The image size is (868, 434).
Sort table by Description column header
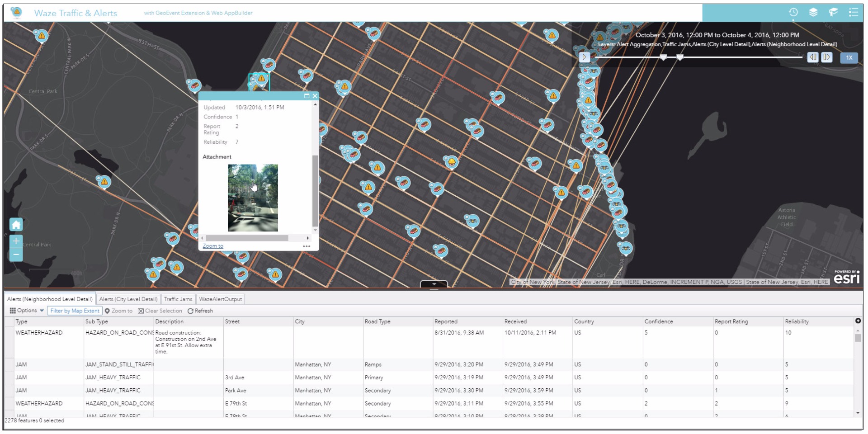click(189, 321)
